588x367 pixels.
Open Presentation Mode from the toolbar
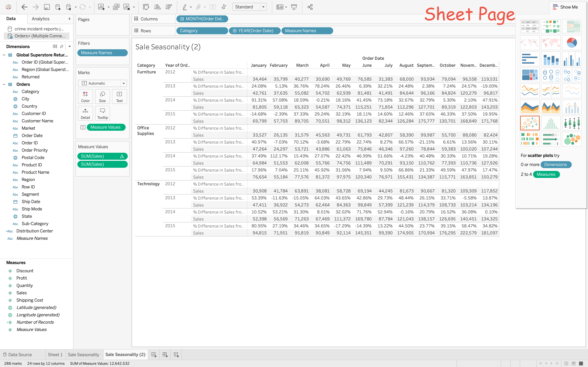[x=294, y=7]
